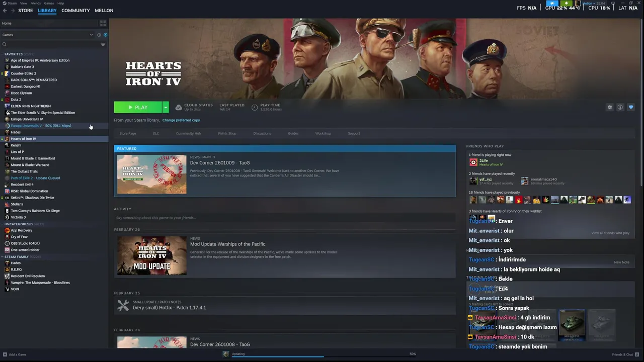The height and width of the screenshot is (362, 644).
Task: Open game info icon
Action: pyautogui.click(x=620, y=107)
